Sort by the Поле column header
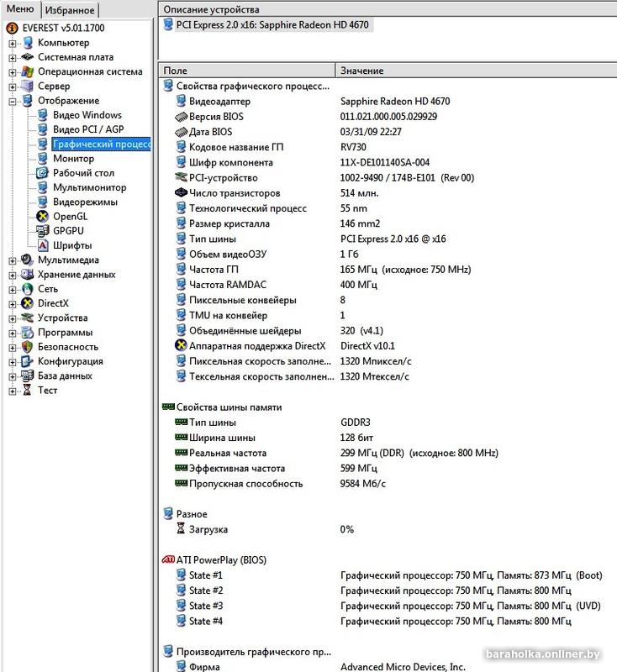 pyautogui.click(x=247, y=71)
